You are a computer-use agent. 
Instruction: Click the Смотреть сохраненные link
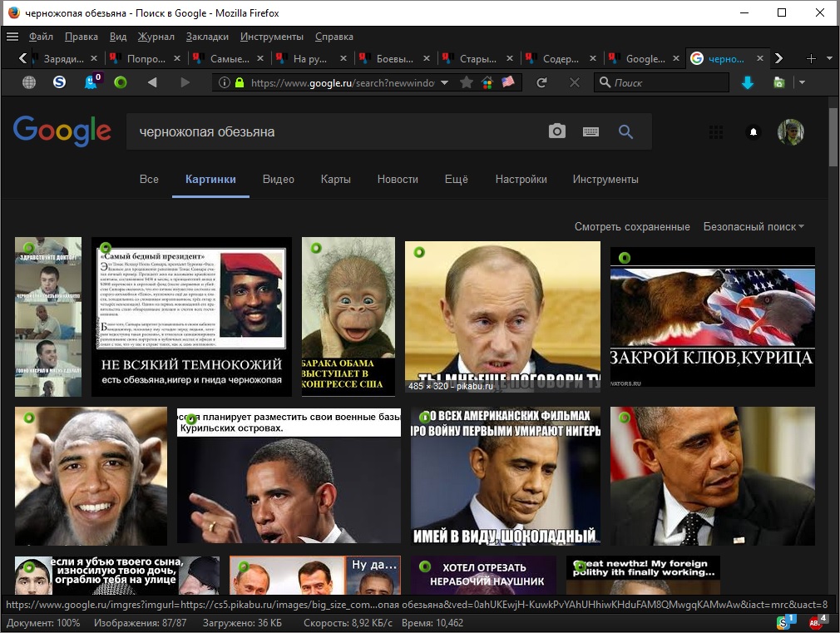632,227
